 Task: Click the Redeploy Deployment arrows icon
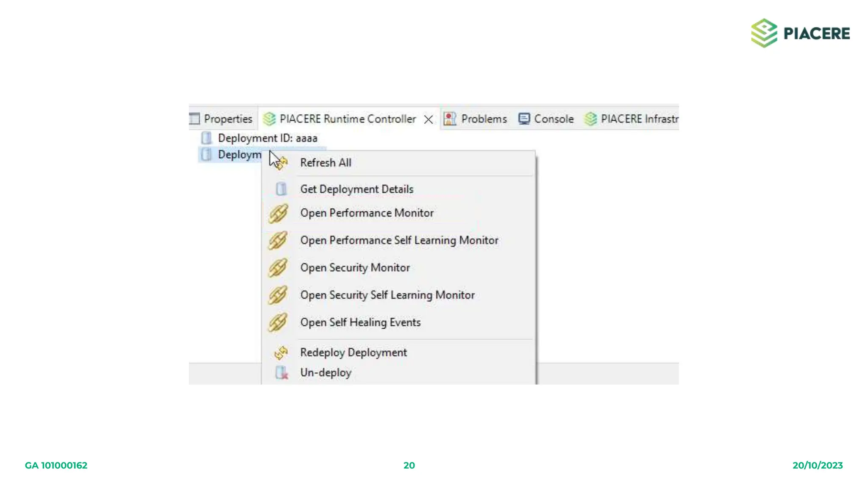tap(281, 352)
